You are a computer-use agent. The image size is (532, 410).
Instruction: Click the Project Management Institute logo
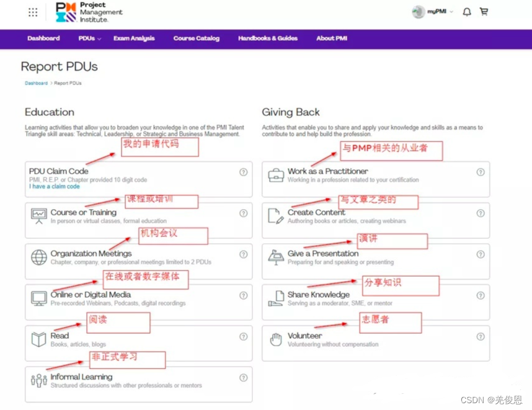click(89, 12)
